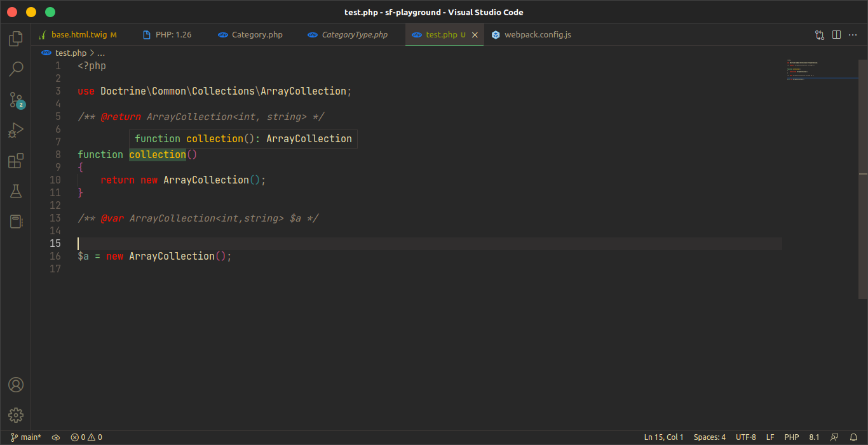This screenshot has width=868, height=445.
Task: Open Source Control with 2 pending changes
Action: click(x=16, y=100)
